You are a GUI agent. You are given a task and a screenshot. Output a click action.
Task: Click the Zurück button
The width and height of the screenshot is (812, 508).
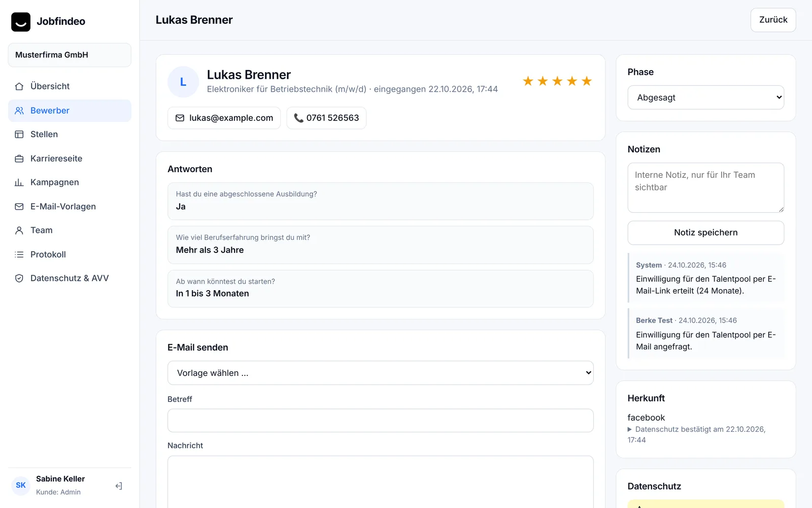click(773, 20)
